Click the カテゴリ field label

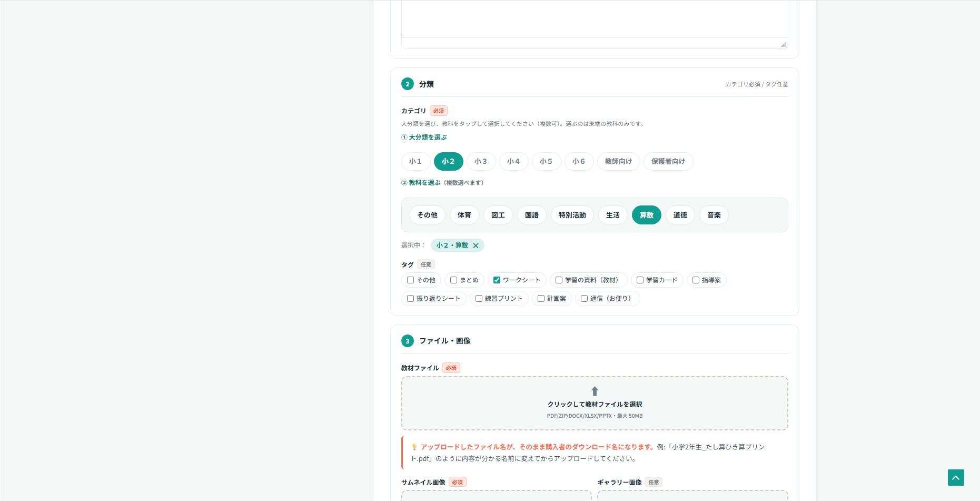[x=413, y=111]
